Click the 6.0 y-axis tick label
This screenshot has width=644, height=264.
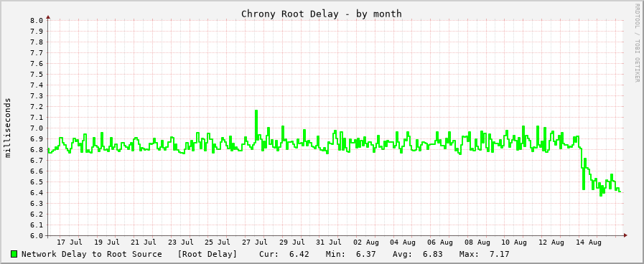tap(37, 236)
